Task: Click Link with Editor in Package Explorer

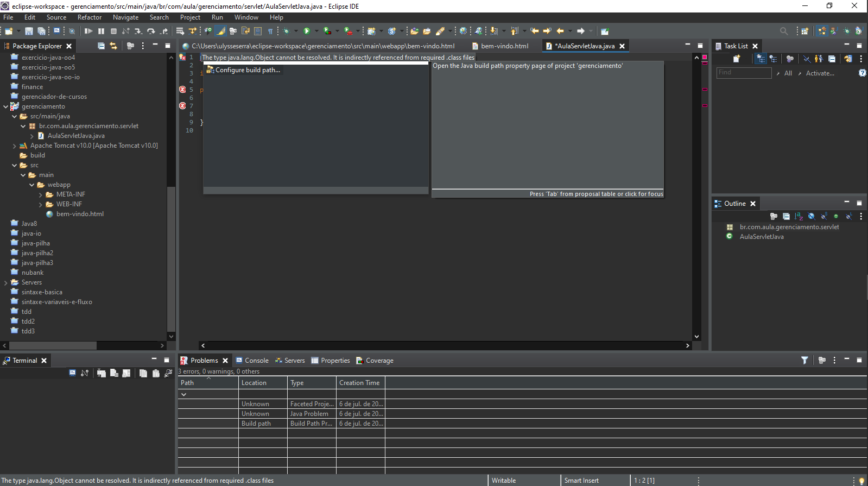Action: pyautogui.click(x=113, y=46)
